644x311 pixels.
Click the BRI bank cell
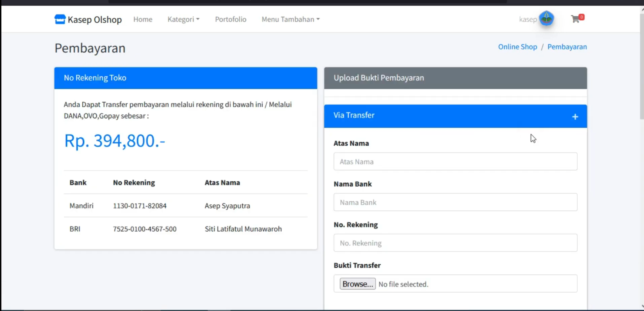[75, 229]
